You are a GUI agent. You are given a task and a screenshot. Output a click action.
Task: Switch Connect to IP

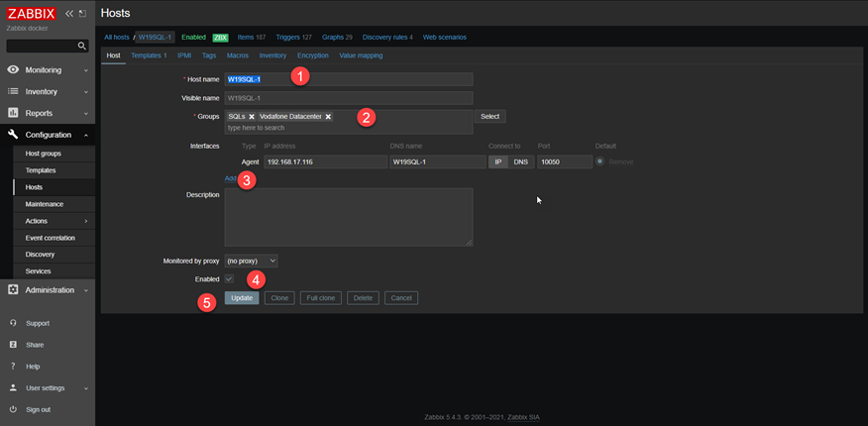pyautogui.click(x=497, y=161)
